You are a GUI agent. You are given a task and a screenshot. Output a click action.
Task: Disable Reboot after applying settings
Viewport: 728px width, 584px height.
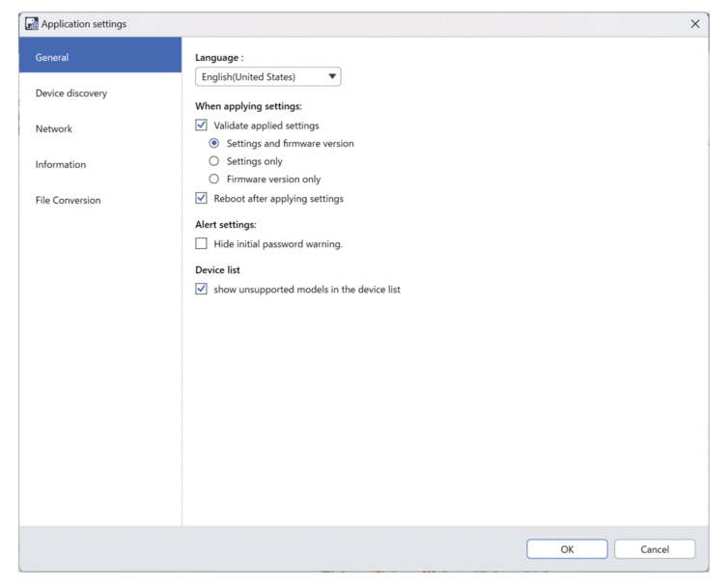coord(202,199)
